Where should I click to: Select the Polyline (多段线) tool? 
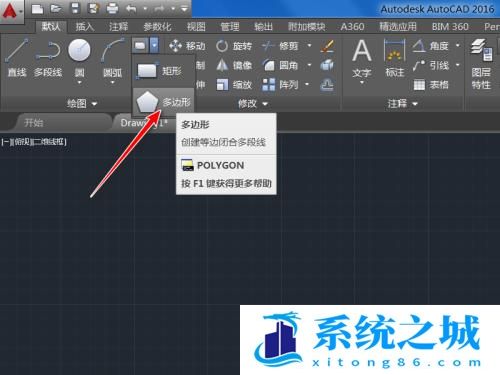[48, 58]
